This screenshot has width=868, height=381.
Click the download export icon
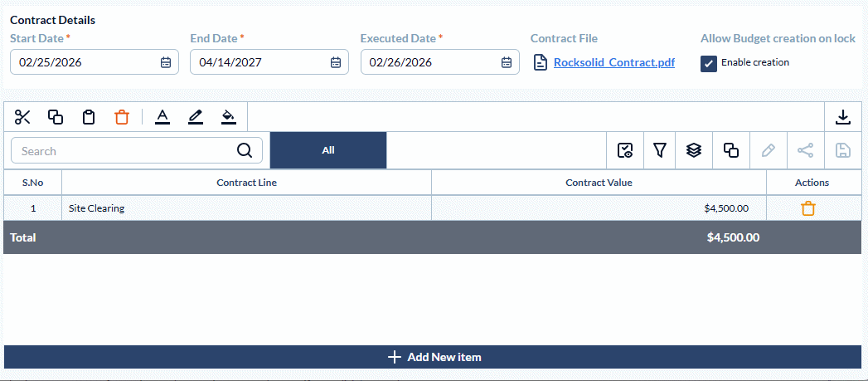[x=842, y=117]
